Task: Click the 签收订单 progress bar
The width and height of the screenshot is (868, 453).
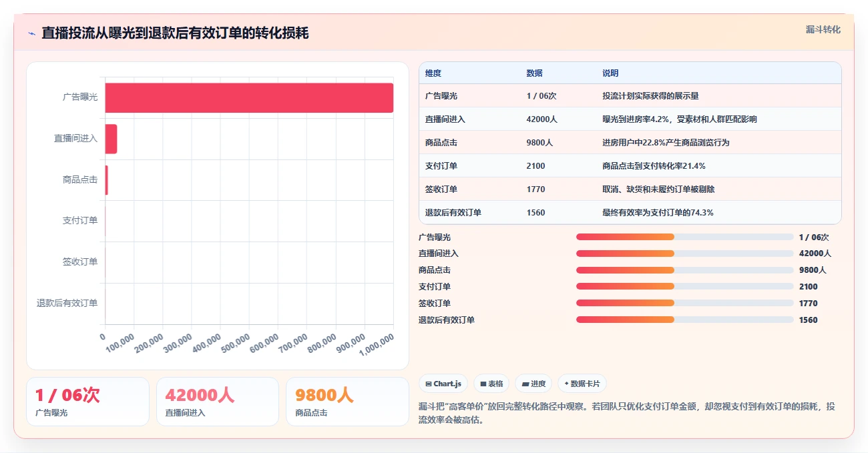Action: coord(685,304)
